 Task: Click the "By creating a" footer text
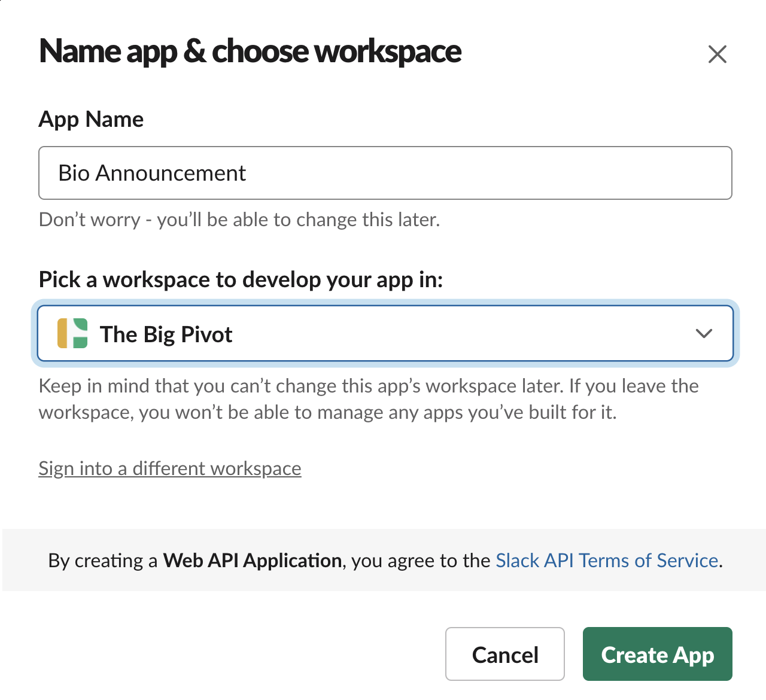tap(102, 561)
